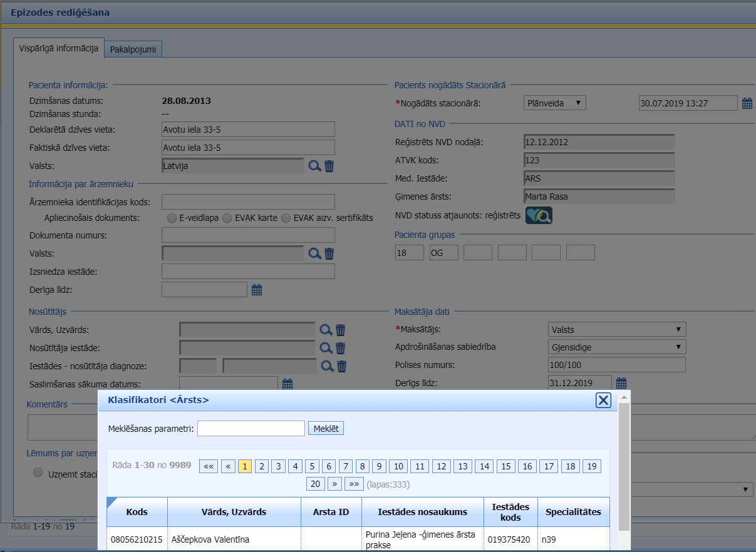756x552 pixels.
Task: Click NVD status refresh heart icon
Action: click(539, 216)
